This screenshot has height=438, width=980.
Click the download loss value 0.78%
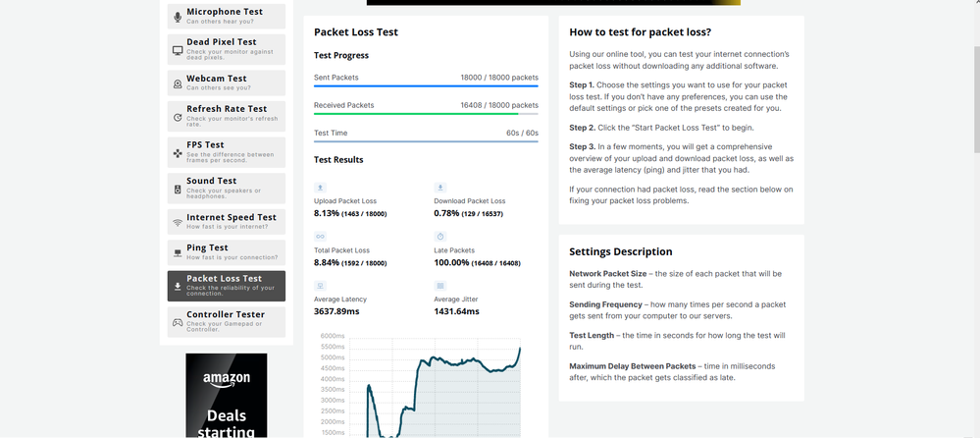point(446,213)
